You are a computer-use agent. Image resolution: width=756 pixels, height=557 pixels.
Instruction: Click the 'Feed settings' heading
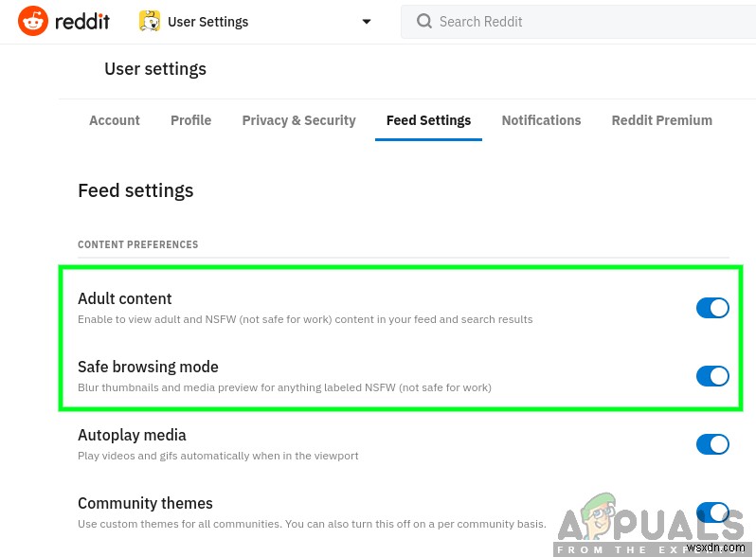click(135, 190)
